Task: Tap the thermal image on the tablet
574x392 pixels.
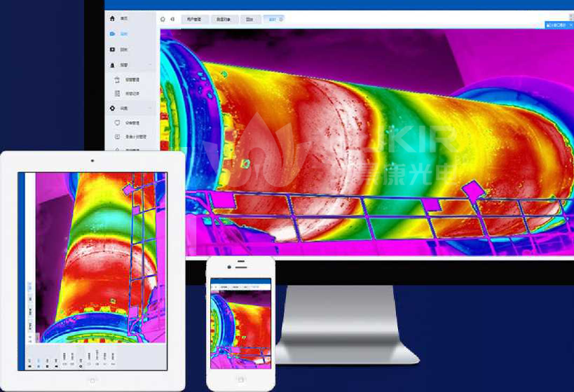Action: tap(101, 258)
